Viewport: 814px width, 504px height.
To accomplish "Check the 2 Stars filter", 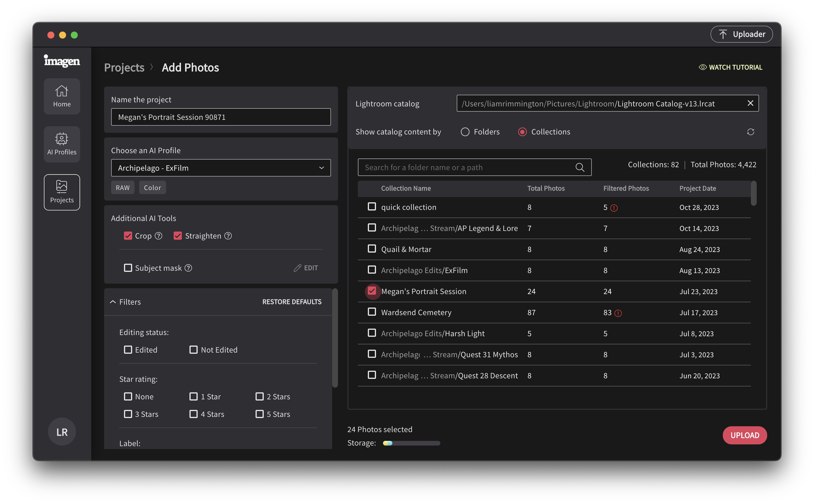I will tap(260, 397).
